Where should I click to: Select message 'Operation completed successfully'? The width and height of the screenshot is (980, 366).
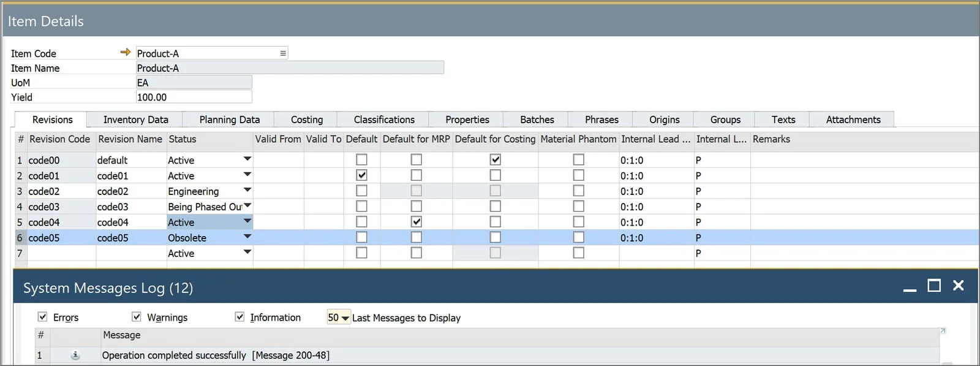[216, 355]
